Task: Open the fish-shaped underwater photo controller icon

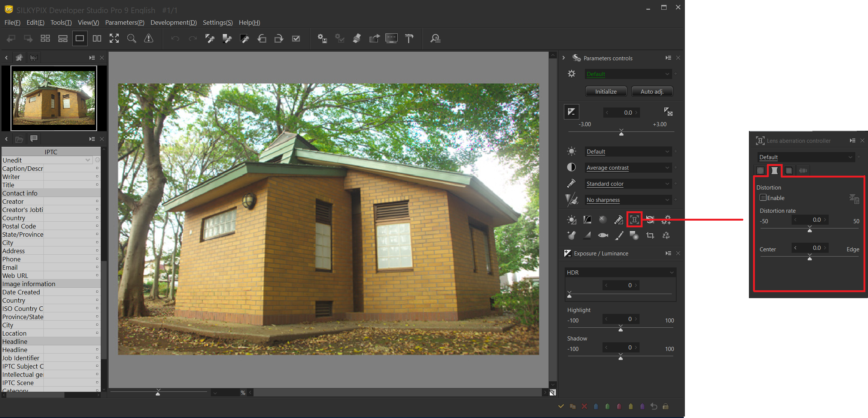Action: tap(603, 235)
